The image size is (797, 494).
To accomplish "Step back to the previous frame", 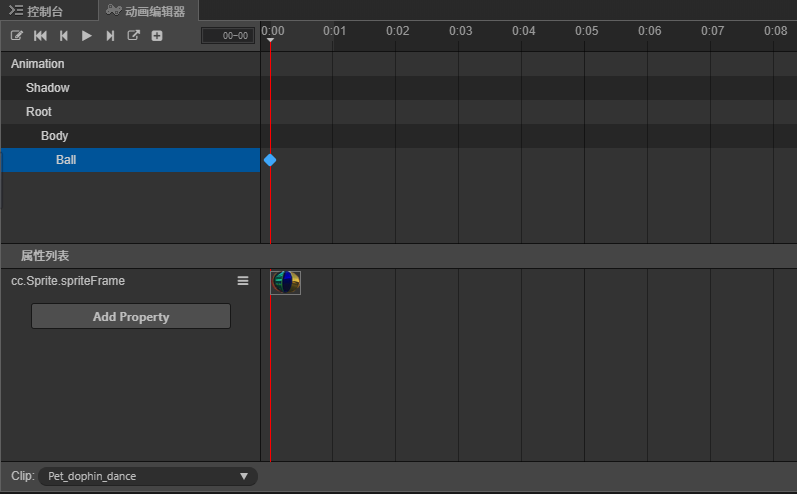I will coord(64,36).
